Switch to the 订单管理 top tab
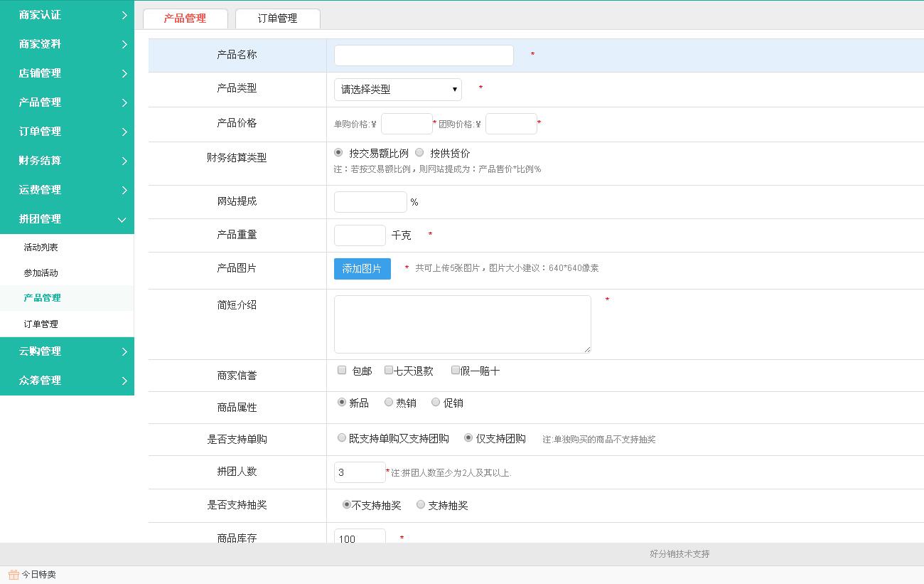924x584 pixels. [x=277, y=18]
